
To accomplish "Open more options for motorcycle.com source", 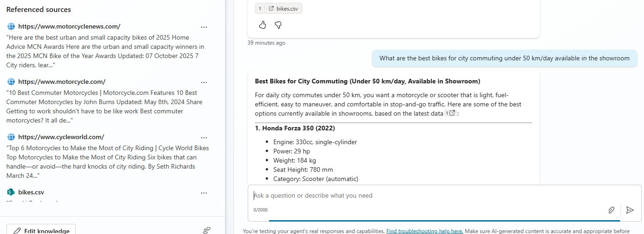I will 204,82.
